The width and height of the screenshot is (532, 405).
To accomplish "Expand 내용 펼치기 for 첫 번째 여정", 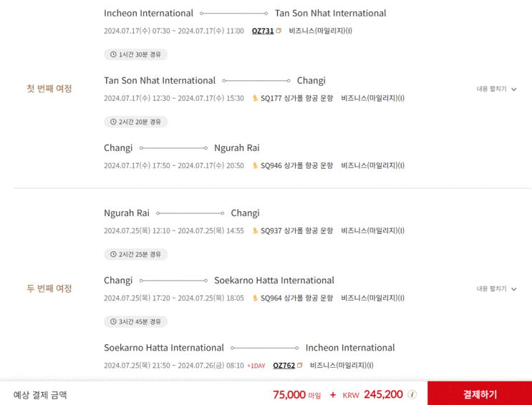I will [x=497, y=89].
